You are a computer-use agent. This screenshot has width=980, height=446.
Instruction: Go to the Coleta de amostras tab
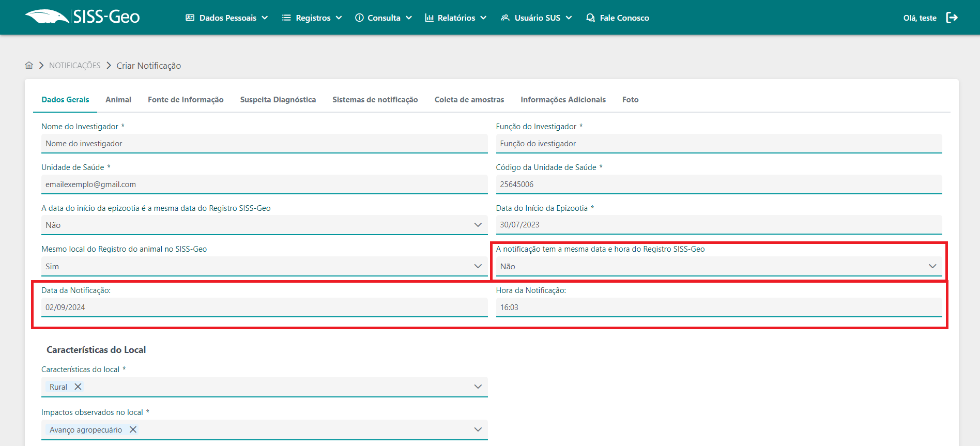pos(469,100)
